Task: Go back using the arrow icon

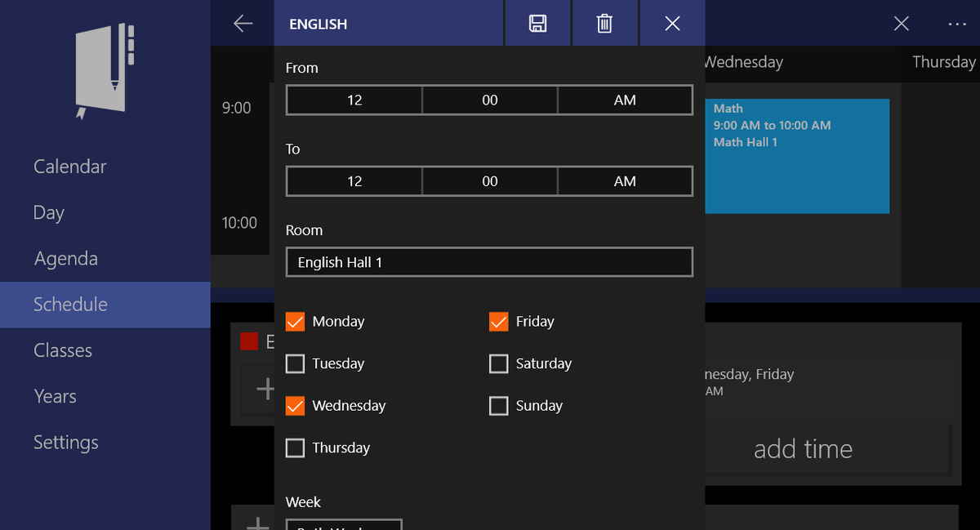Action: 243,23
